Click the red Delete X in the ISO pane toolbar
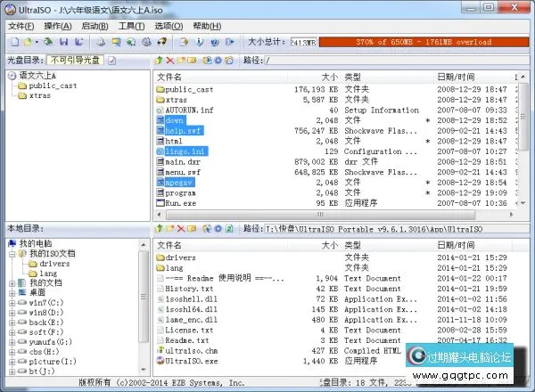The width and height of the screenshot is (535, 392). click(170, 61)
